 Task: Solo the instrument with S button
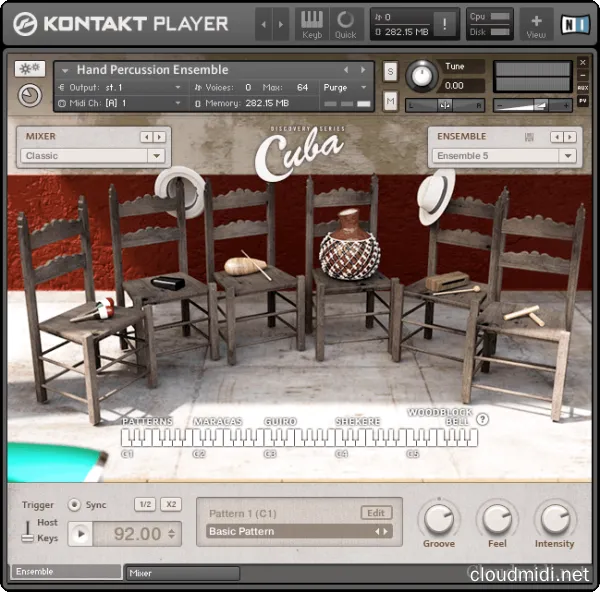(x=390, y=71)
